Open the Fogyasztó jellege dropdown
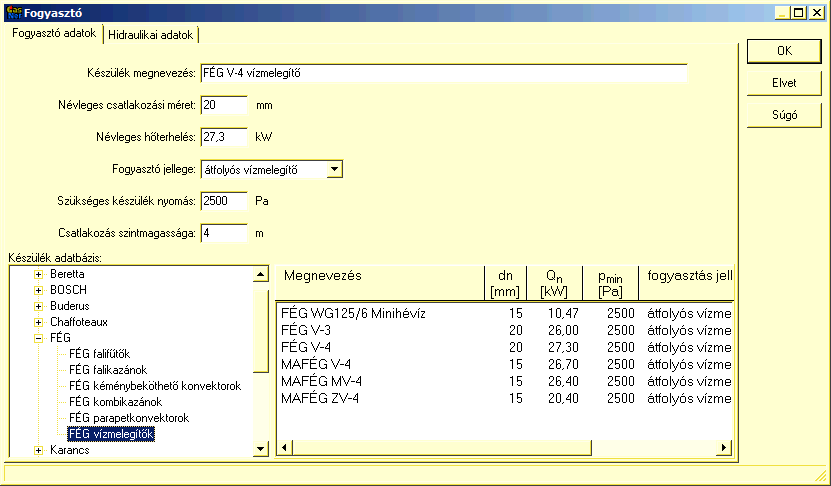The image size is (831, 486). pos(334,170)
